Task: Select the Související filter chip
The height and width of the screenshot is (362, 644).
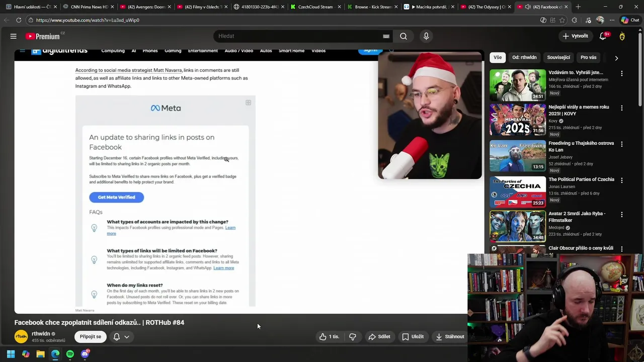Action: (x=558, y=57)
